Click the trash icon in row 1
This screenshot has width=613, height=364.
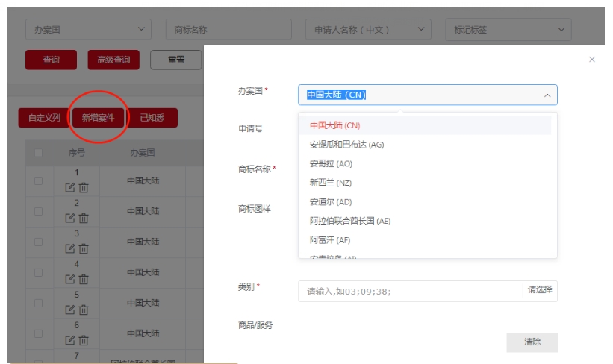click(x=84, y=187)
